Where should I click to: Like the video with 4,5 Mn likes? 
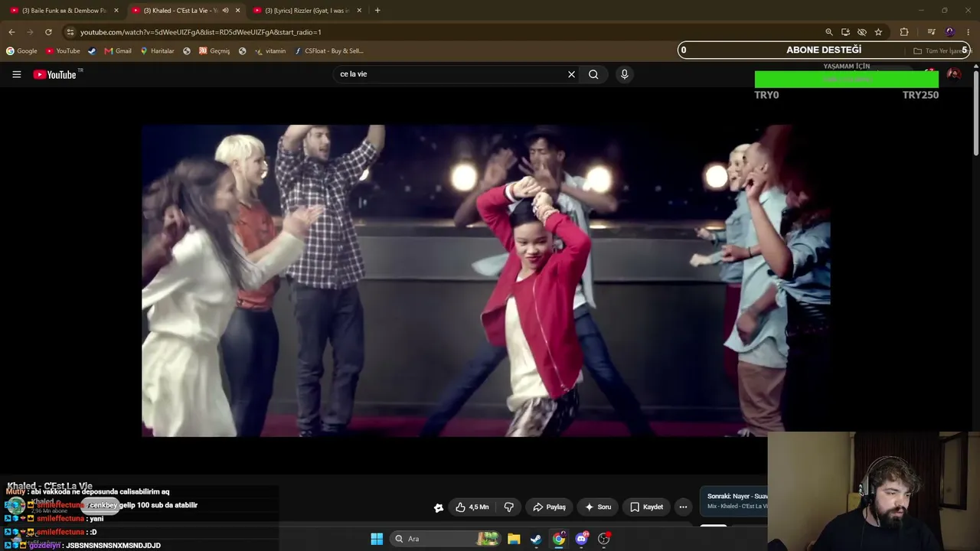[472, 507]
